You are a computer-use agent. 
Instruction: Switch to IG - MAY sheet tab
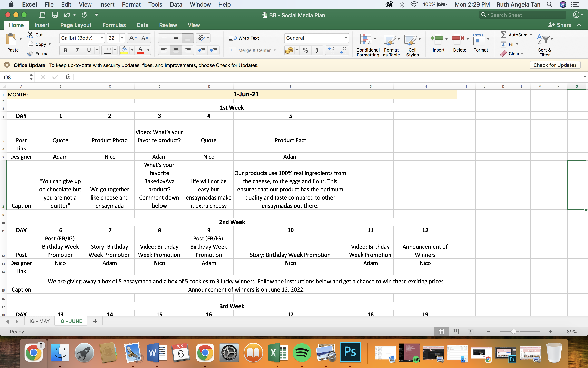point(39,321)
